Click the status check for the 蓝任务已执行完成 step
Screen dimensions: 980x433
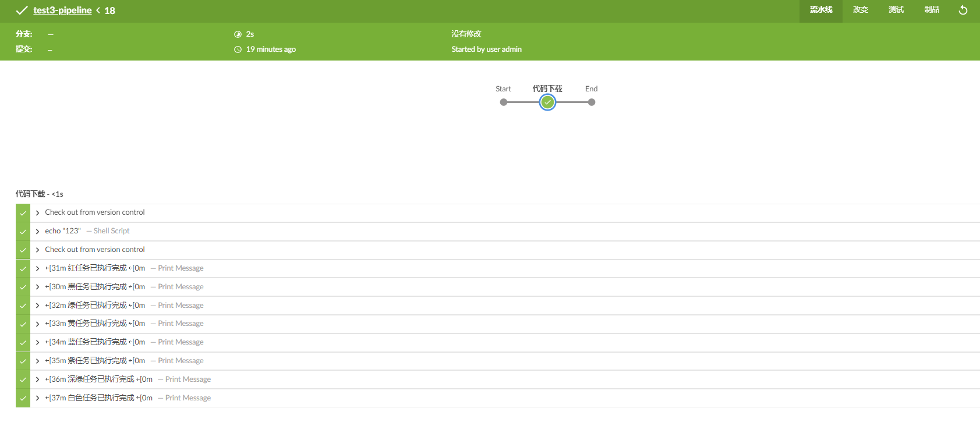[23, 343]
